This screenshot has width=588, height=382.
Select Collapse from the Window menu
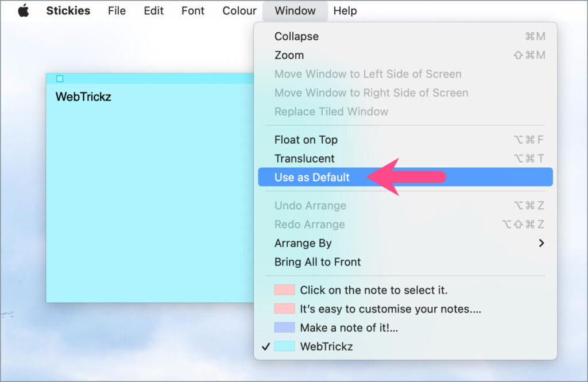296,36
